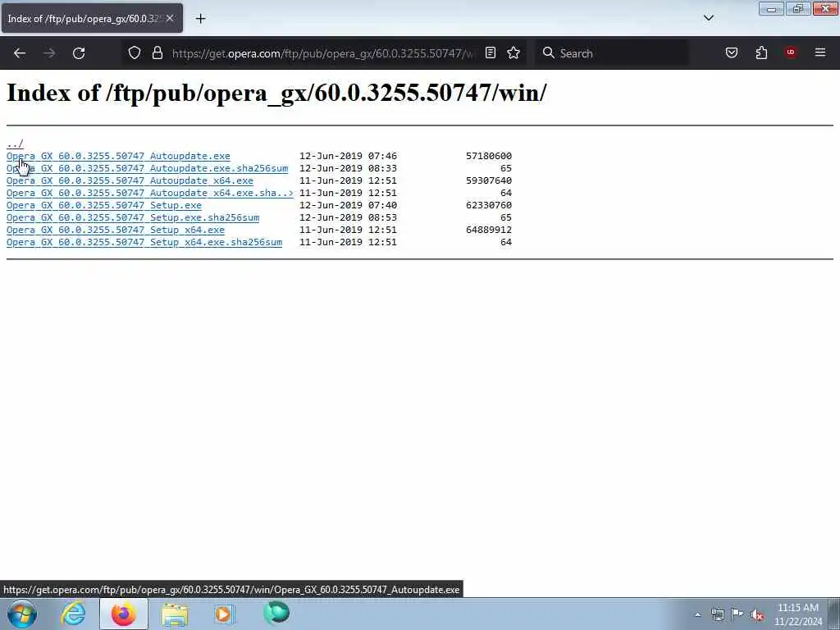The image size is (840, 630).
Task: Download Autoupdate_x64.exe link
Action: click(x=130, y=180)
